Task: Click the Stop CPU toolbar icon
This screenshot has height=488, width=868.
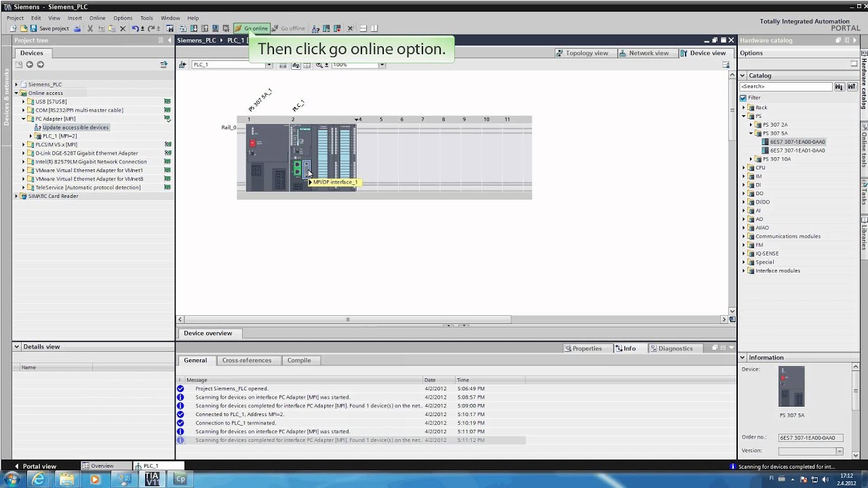Action: (337, 28)
